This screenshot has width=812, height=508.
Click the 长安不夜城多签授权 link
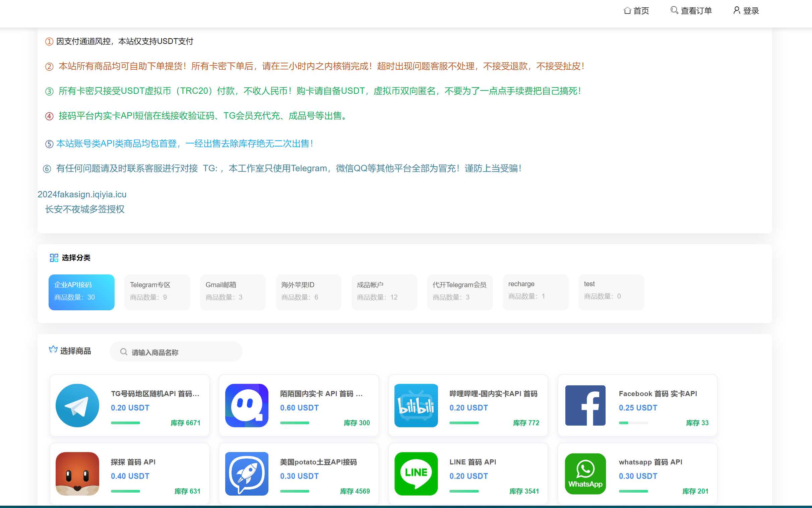click(85, 209)
